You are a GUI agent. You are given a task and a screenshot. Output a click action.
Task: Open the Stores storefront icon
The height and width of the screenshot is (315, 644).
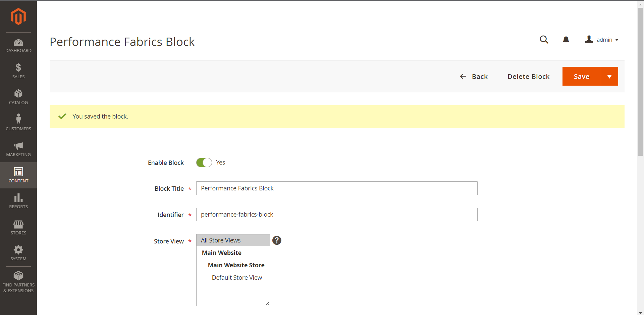18,227
